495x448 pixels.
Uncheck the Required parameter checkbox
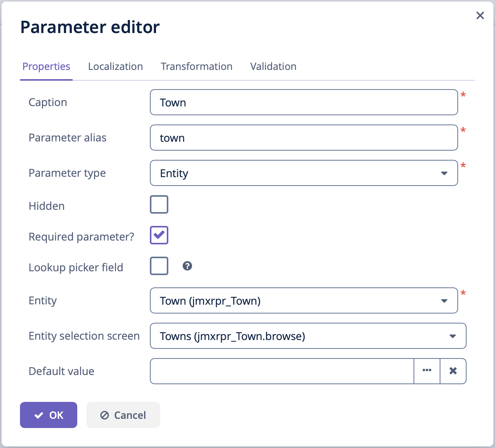[159, 235]
